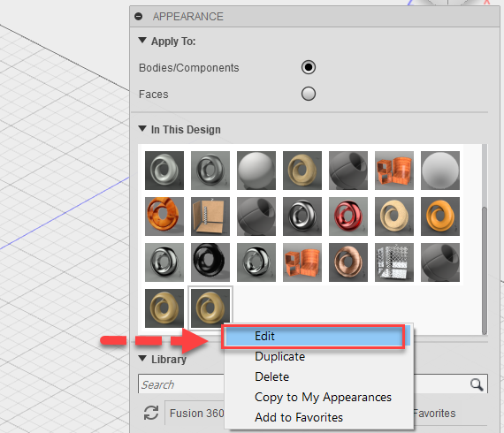
Task: Select the third-row orange wooden boxes appearance
Action: click(302, 262)
